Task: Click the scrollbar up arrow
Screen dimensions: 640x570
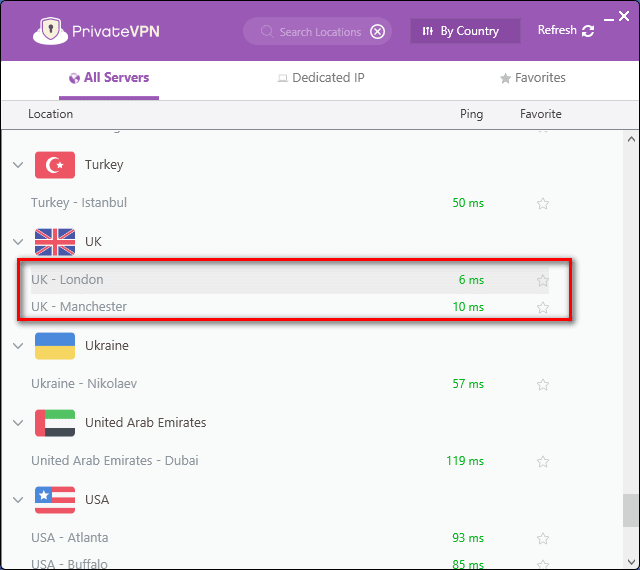Action: pos(631,139)
